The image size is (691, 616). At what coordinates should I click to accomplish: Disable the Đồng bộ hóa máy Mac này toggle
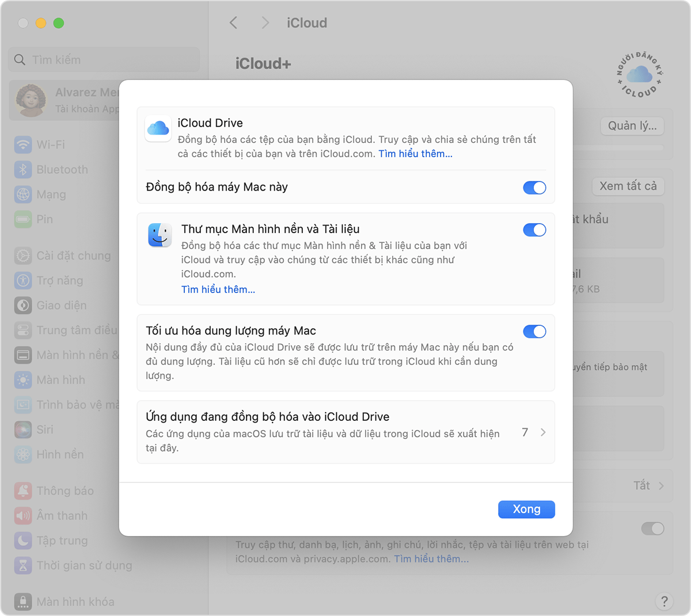click(x=534, y=187)
